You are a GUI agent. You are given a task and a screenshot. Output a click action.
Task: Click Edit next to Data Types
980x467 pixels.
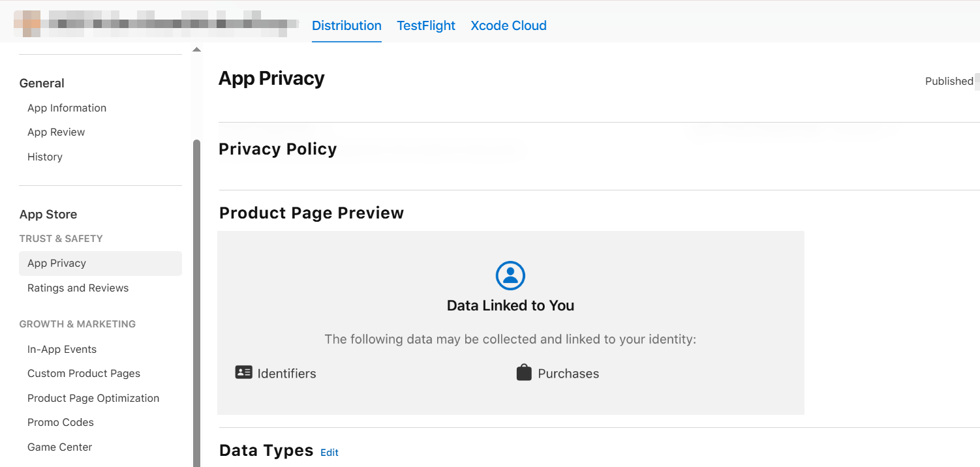329,452
